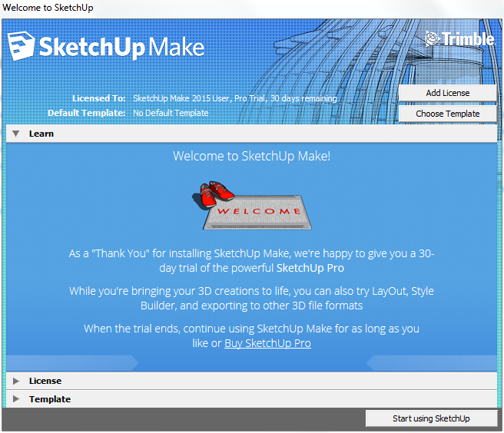Select the "No Default Template" text
The width and height of the screenshot is (504, 433).
tap(171, 113)
